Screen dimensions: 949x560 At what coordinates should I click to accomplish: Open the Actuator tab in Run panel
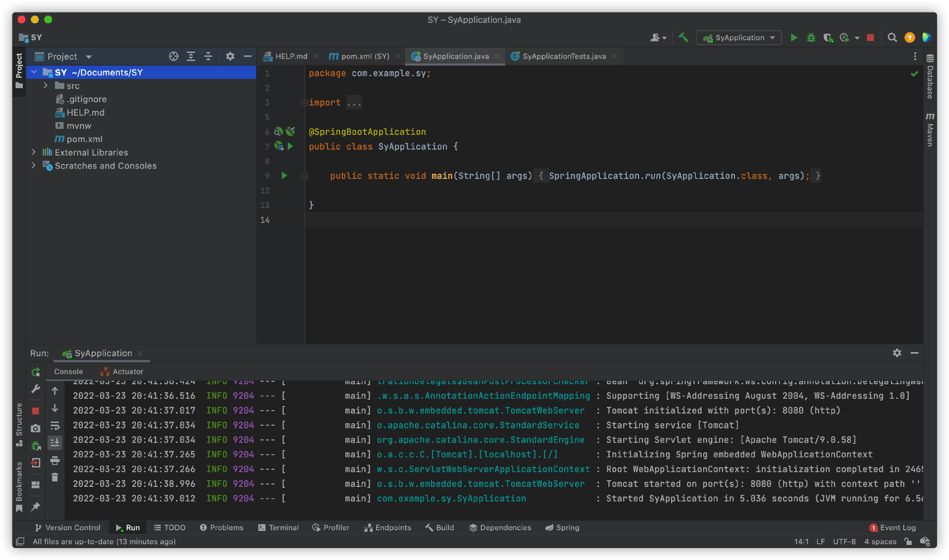[122, 372]
